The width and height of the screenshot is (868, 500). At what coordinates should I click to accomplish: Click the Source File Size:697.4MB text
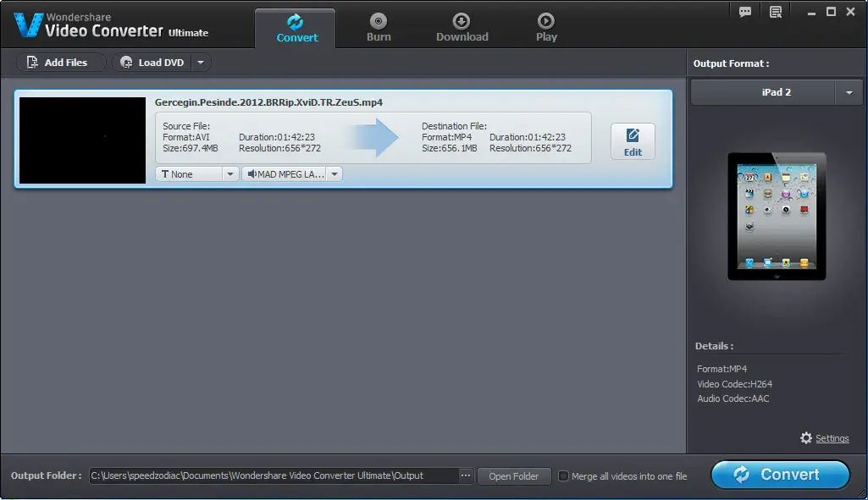[191, 148]
